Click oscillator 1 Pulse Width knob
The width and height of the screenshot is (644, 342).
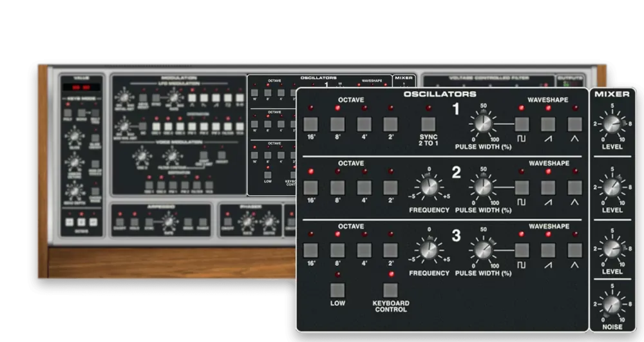click(x=483, y=123)
